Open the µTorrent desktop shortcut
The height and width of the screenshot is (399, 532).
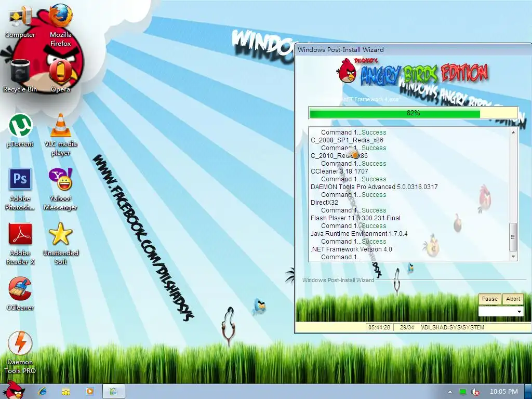tap(20, 130)
